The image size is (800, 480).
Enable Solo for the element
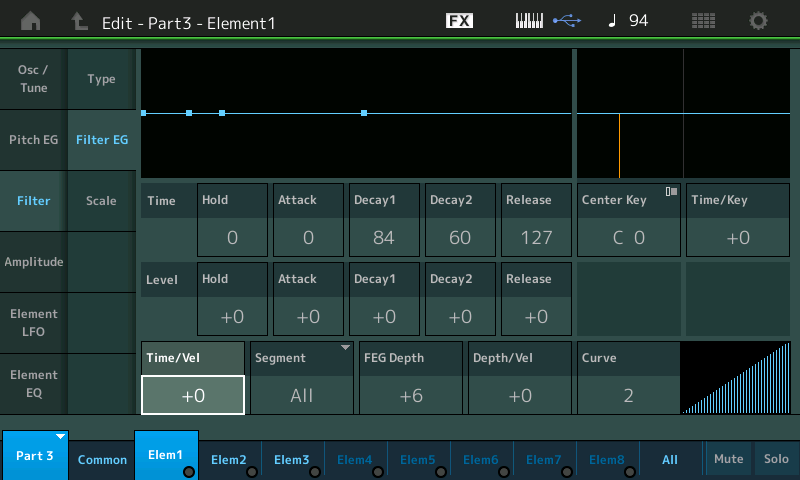pyautogui.click(x=776, y=459)
